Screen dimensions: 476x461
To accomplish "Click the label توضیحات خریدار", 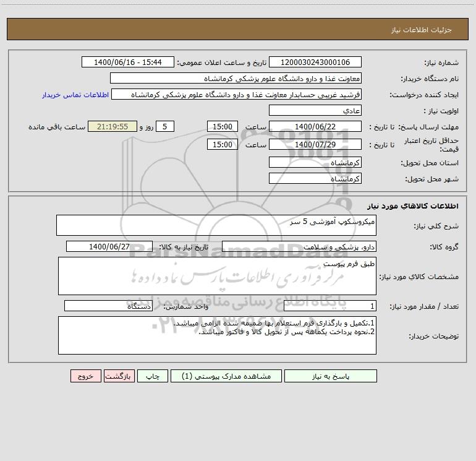I will [x=433, y=337].
